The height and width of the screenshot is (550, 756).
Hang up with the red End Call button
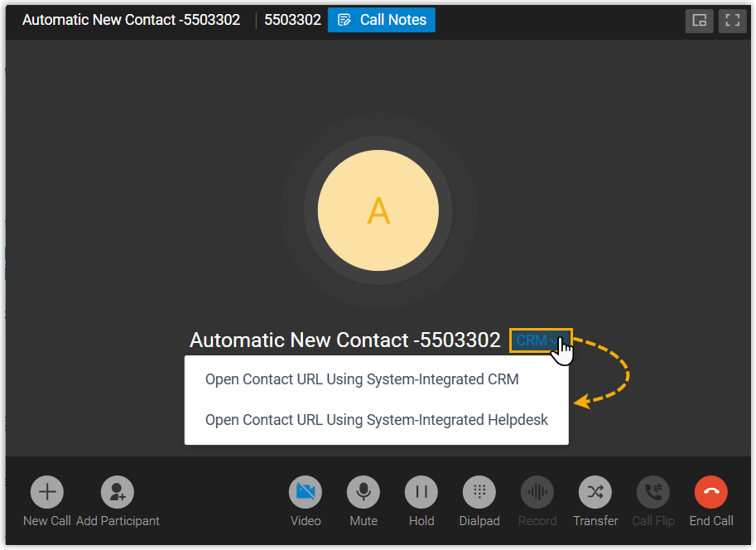(711, 492)
